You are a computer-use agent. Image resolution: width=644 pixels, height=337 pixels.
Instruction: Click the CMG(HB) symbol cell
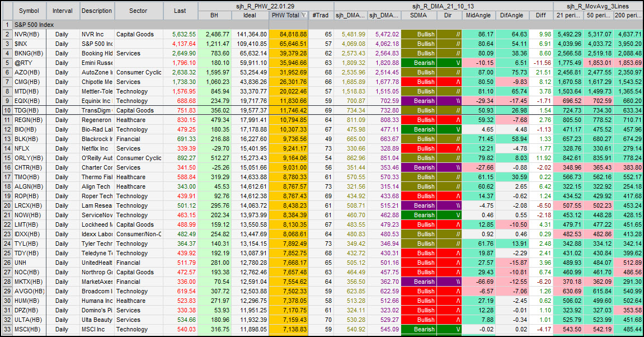[x=30, y=82]
